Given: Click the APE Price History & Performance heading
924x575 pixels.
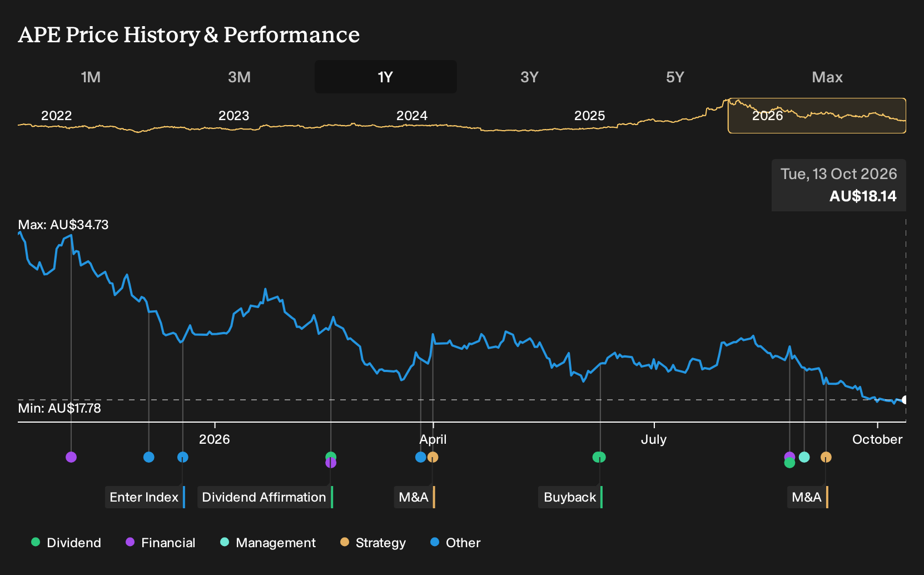Looking at the screenshot, I should 189,34.
